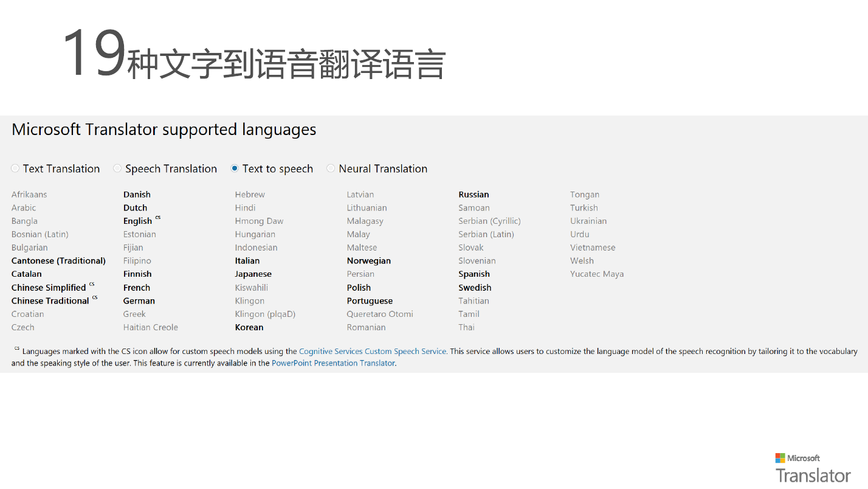The width and height of the screenshot is (868, 489).
Task: Click the language 'Thai'
Action: point(466,327)
